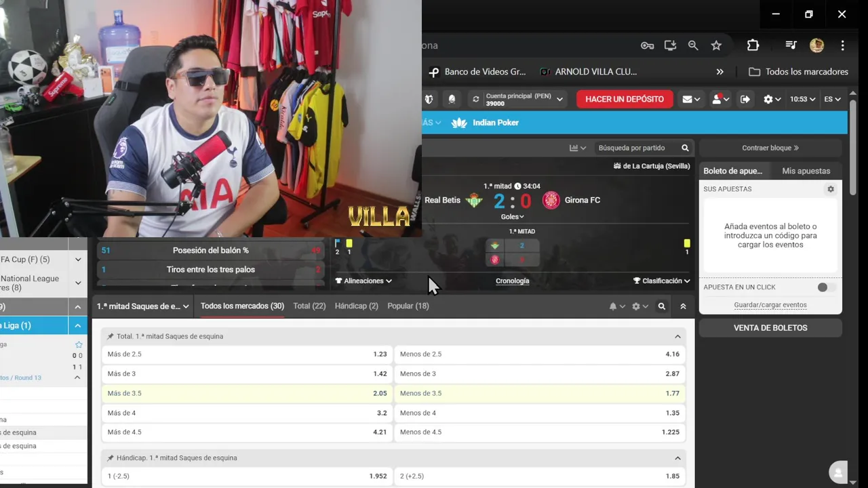Open Todos los marcadores bookmarks folder
The height and width of the screenshot is (488, 868).
coord(798,72)
